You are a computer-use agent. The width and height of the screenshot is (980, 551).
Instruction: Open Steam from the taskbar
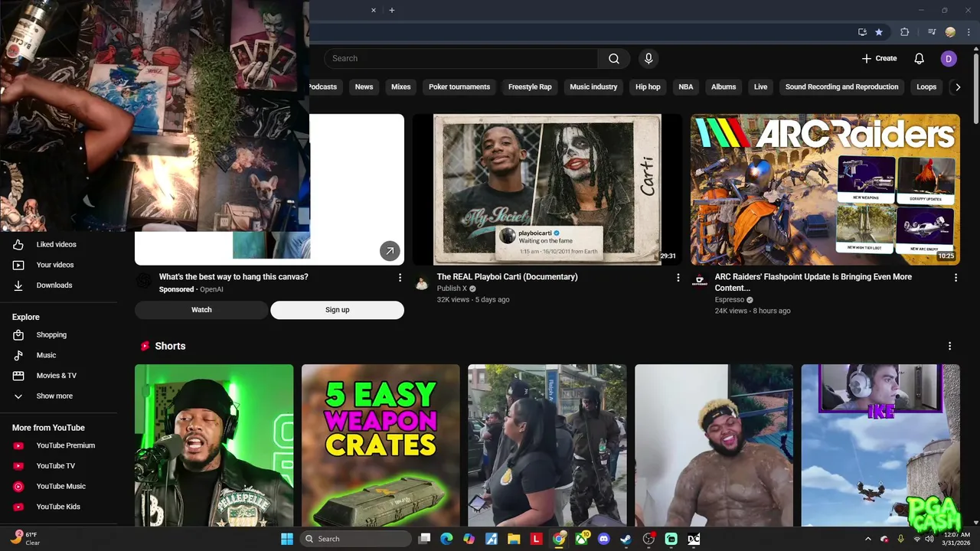626,539
